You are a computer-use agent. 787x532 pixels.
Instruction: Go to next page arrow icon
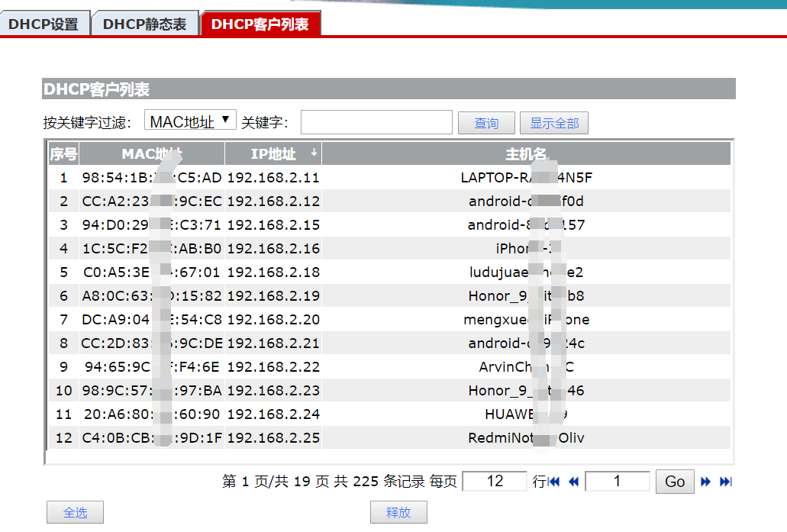[x=705, y=482]
